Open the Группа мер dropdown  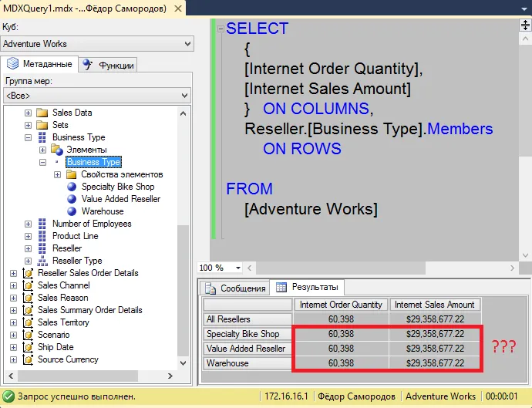point(97,96)
